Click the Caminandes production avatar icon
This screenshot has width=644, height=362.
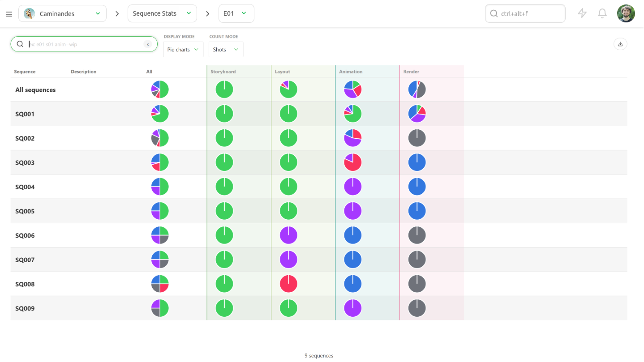[x=30, y=14]
